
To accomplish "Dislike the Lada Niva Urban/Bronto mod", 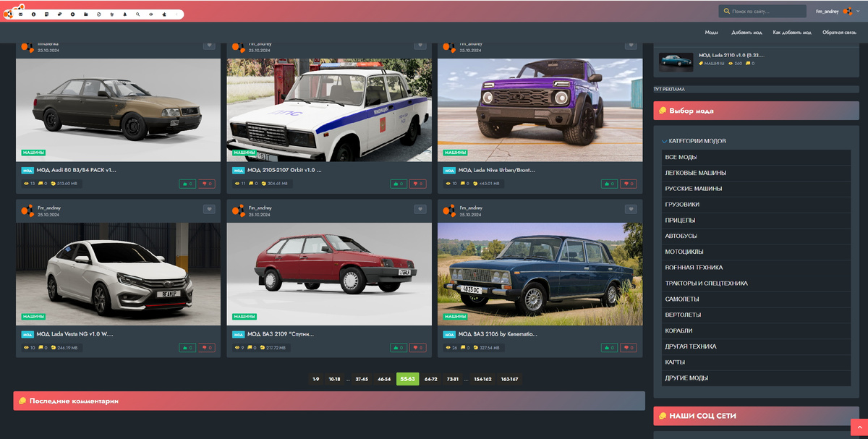I will coord(629,184).
